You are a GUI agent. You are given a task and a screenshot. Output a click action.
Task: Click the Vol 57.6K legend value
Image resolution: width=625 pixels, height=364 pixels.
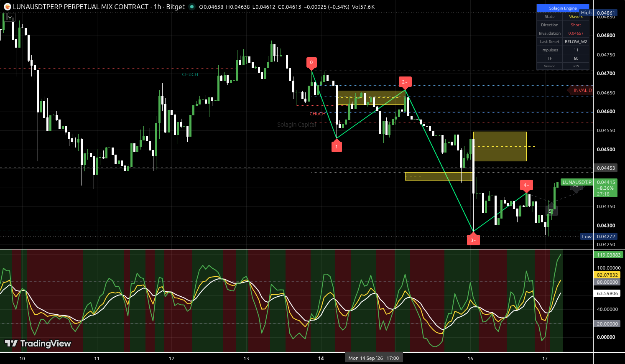363,7
